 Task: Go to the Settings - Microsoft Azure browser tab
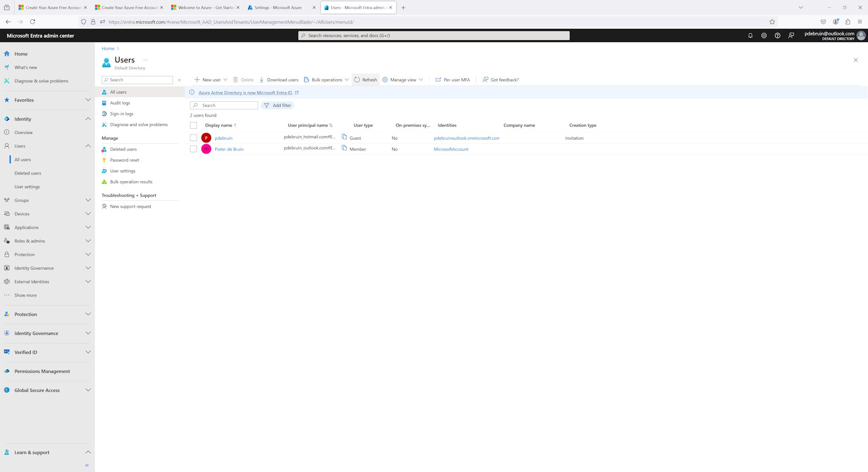pos(278,7)
